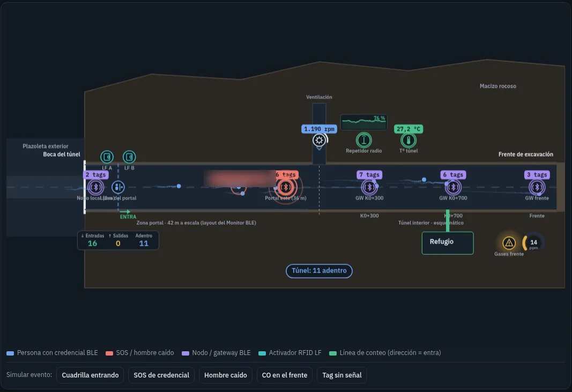Select the local node Bluetooth icon at tunnel mouth
Screen dimensions: 572x392
click(96, 187)
